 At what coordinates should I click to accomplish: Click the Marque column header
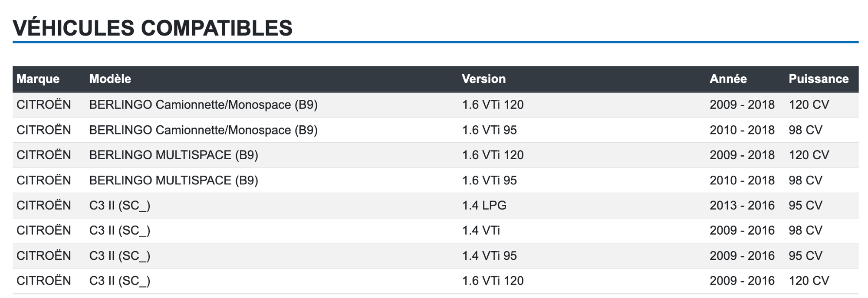click(38, 79)
